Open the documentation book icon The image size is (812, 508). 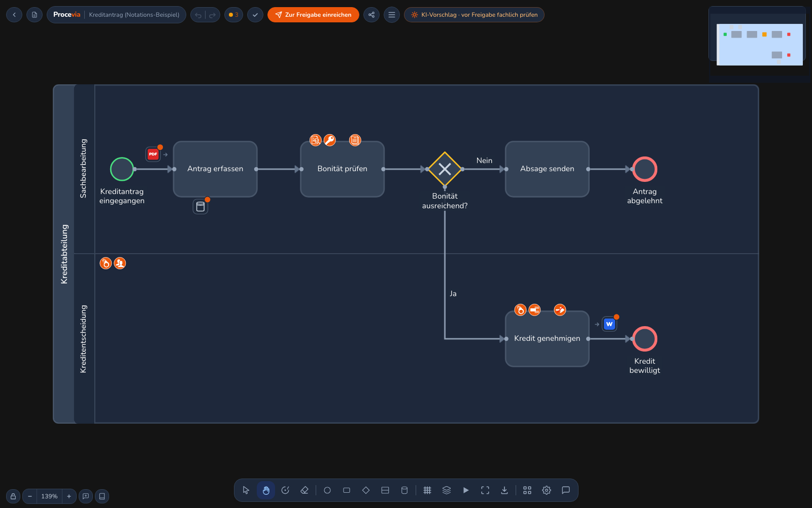(x=102, y=496)
